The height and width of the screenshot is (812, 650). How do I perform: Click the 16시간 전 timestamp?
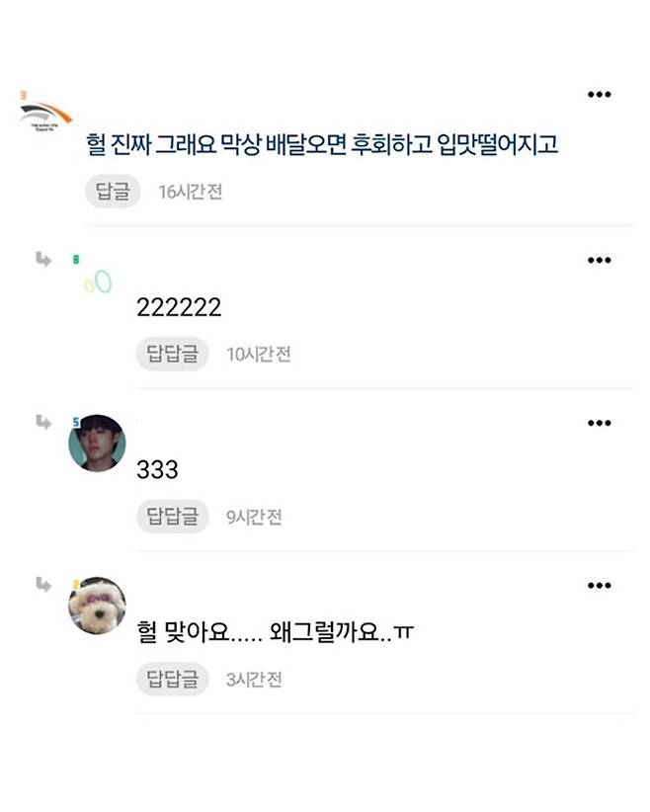(x=190, y=192)
